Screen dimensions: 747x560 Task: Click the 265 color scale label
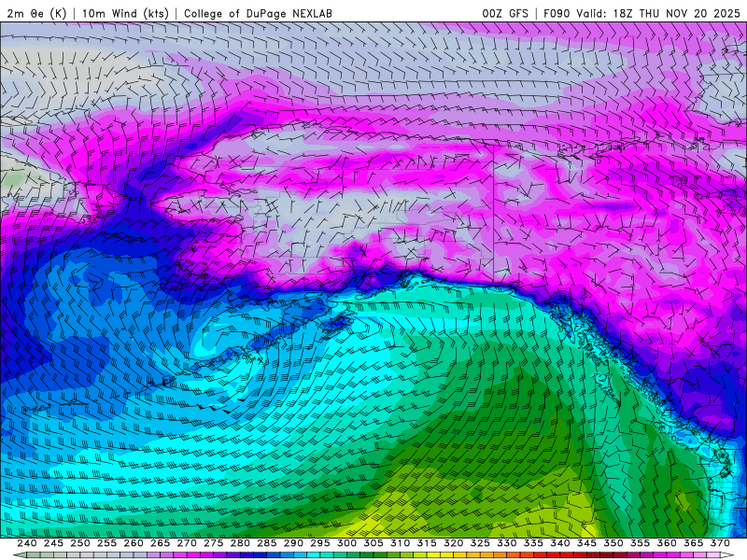(160, 543)
